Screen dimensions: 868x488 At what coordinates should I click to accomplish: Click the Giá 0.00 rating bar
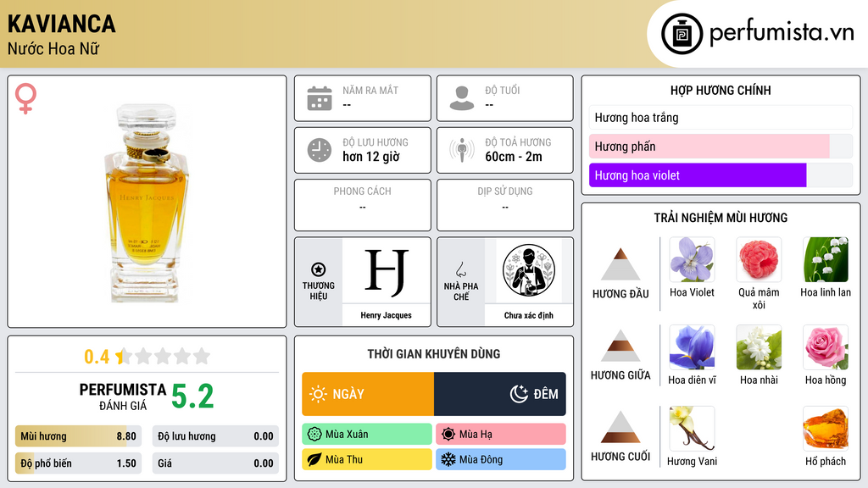pyautogui.click(x=215, y=463)
